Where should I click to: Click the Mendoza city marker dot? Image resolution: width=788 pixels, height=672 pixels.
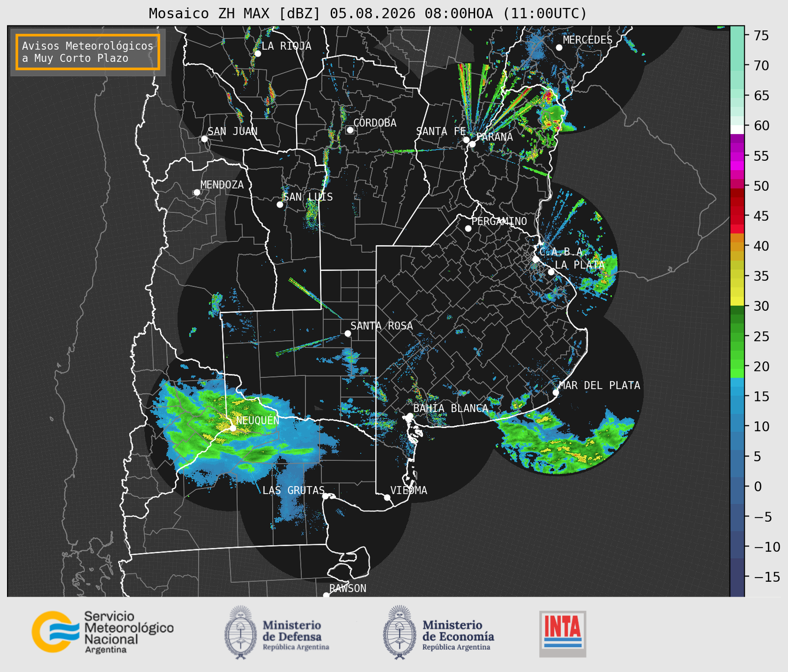click(197, 193)
